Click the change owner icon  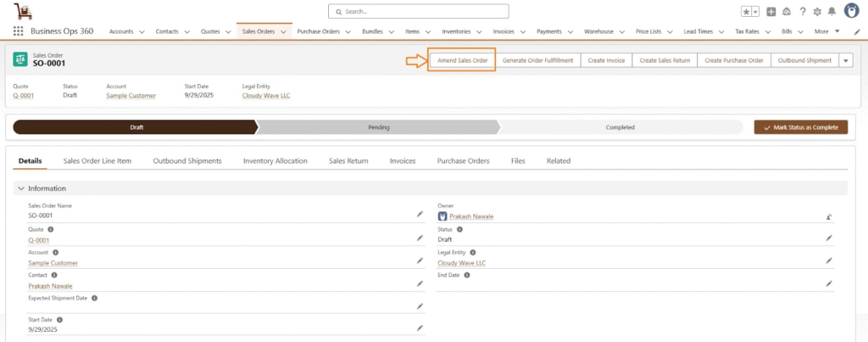tap(829, 216)
